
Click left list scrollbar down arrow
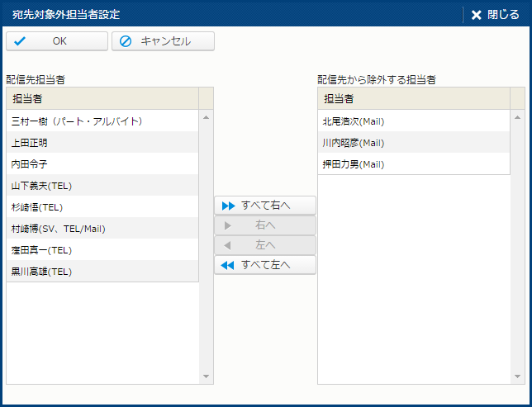pos(207,377)
